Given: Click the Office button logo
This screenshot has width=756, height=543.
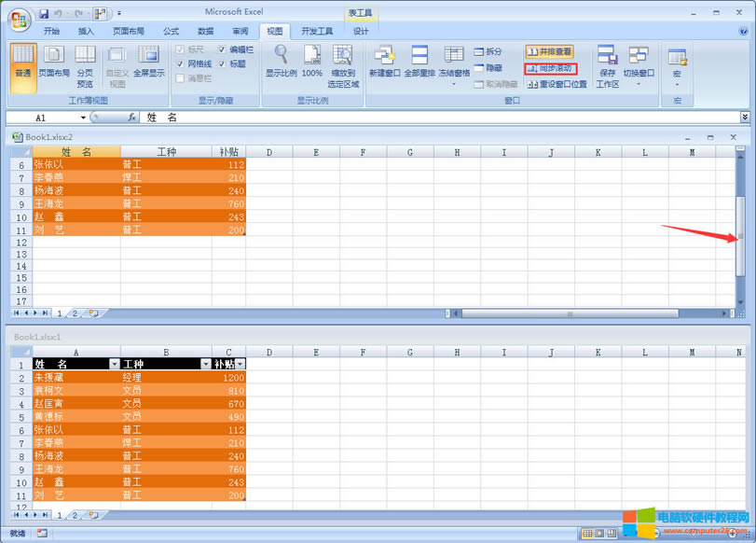Looking at the screenshot, I should (19, 19).
